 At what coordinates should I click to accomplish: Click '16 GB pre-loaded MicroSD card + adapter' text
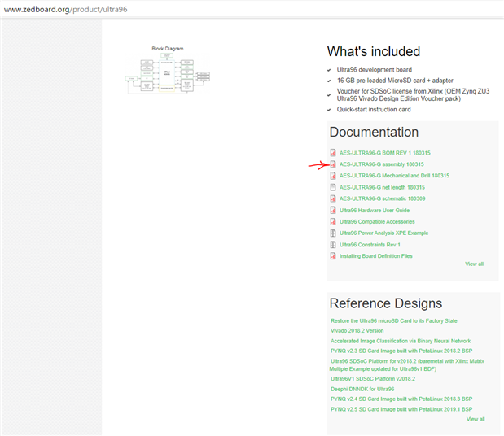395,81
